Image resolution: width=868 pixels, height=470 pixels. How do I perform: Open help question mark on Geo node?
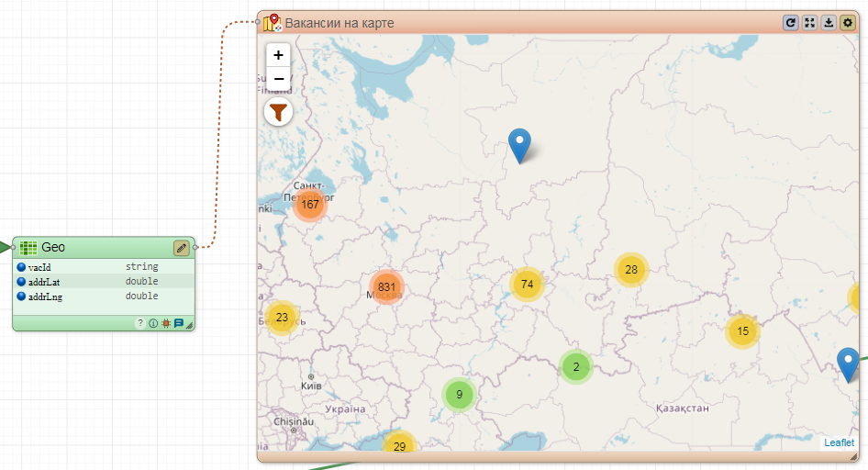(140, 323)
